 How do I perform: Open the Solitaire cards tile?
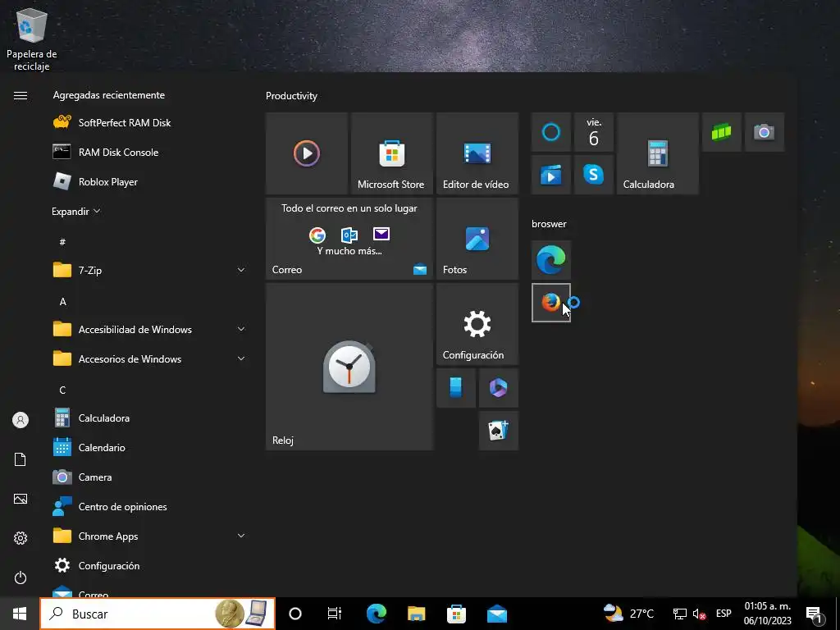pos(499,431)
